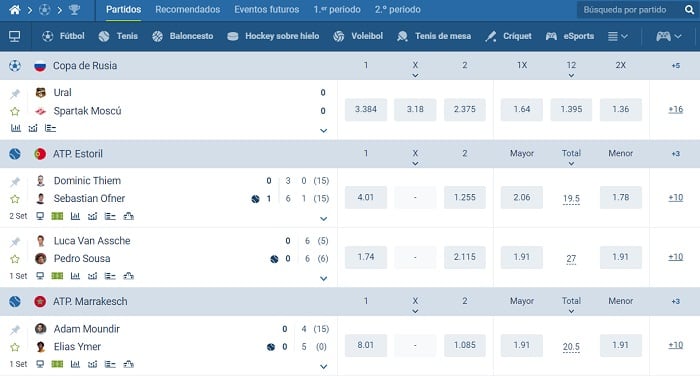
Task: Expand Thiem vs Ofner markets chevron
Action: pyautogui.click(x=324, y=219)
